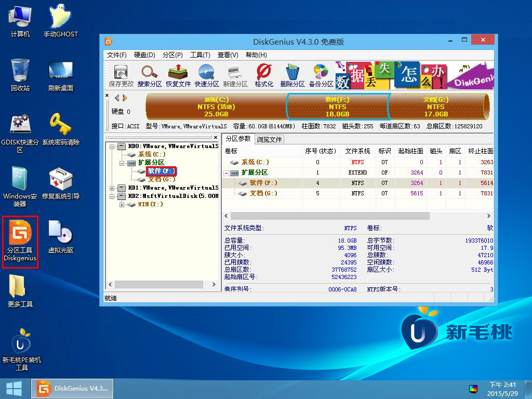The height and width of the screenshot is (399, 532).
Task: Collapse 扩展分区 in the left tree
Action: [122, 163]
